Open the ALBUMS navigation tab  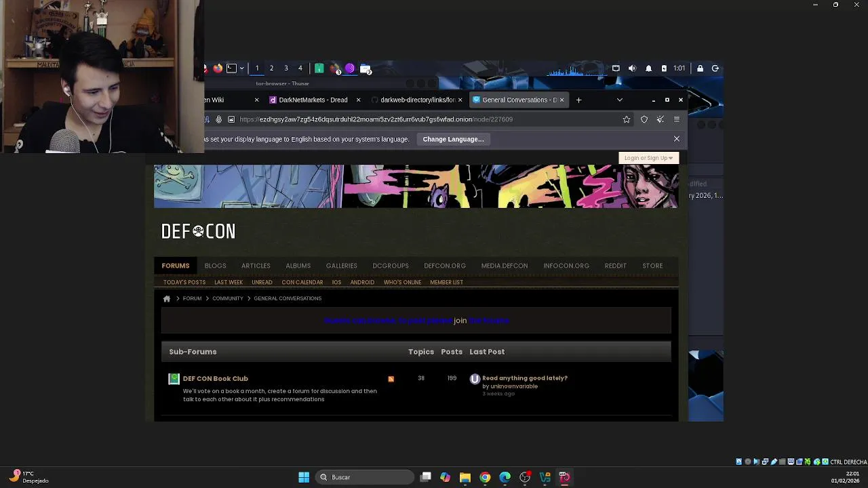pyautogui.click(x=298, y=266)
